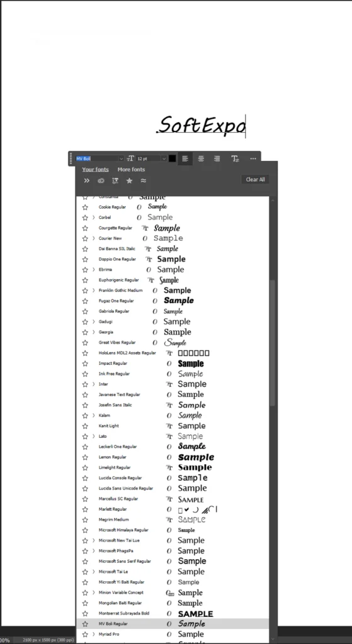Screen dimensions: 352x644
Task: Switch to Your fonts tab
Action: click(96, 169)
